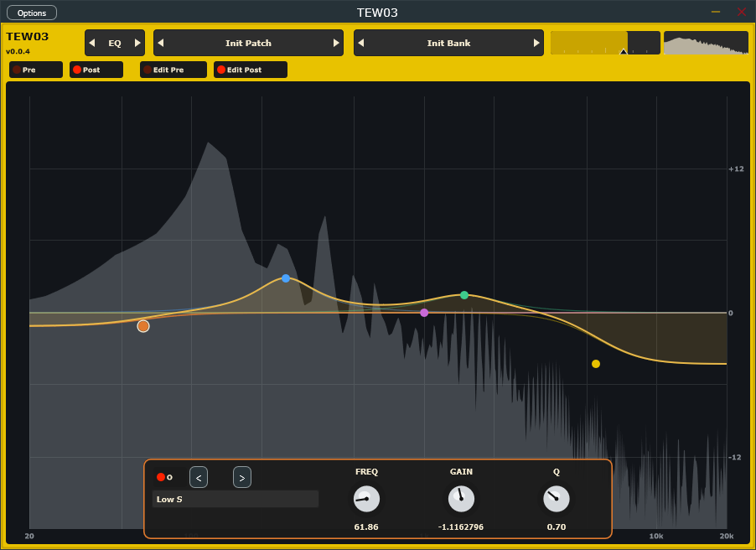Select the purple EQ band node
This screenshot has height=550, width=756.
(x=424, y=313)
